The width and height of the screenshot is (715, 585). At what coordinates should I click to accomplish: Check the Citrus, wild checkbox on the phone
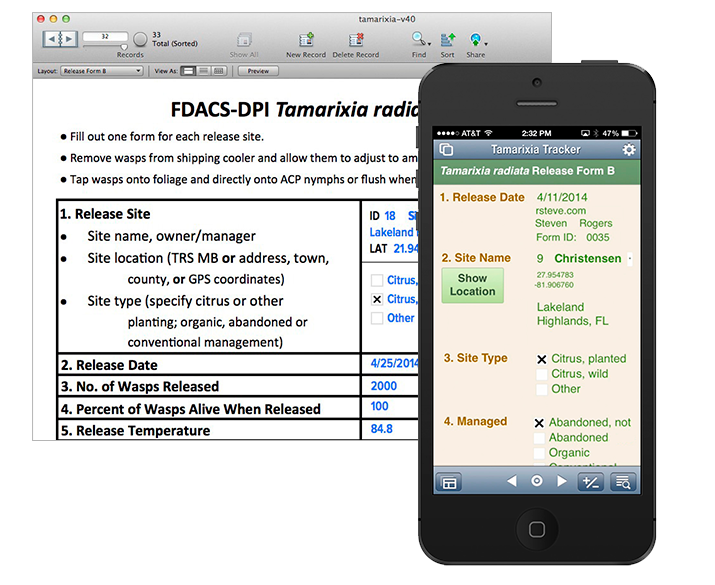coord(542,374)
